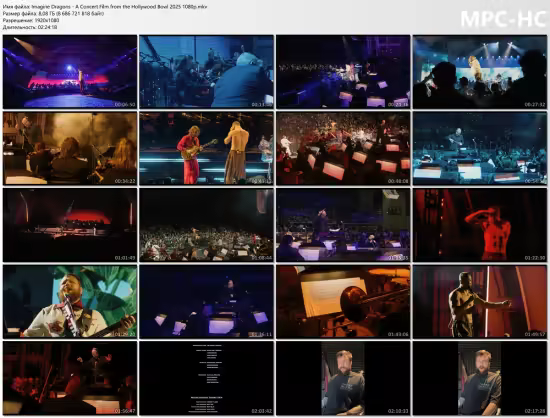
Task: Open thumbnail of conductor with raised baton in blue light
Action: pos(343,225)
